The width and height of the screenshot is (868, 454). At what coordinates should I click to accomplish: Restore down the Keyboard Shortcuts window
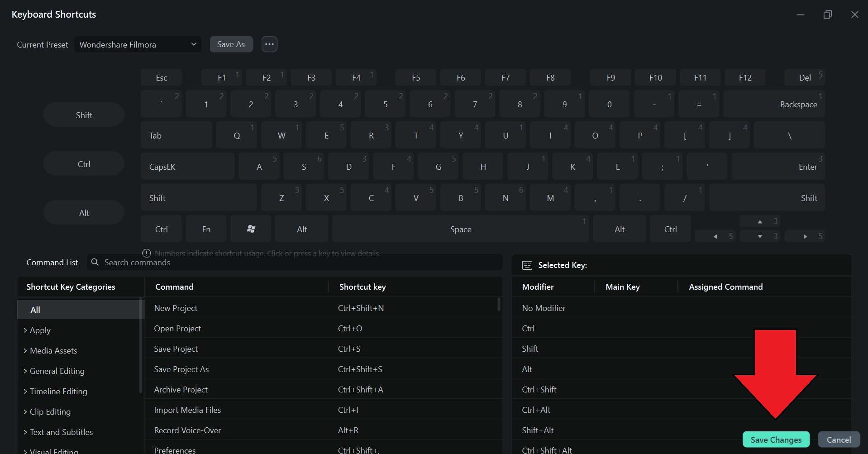click(828, 14)
